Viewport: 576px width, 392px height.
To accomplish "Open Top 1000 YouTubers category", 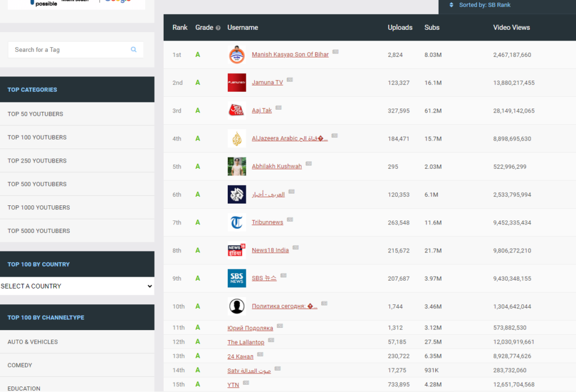I will [77, 208].
